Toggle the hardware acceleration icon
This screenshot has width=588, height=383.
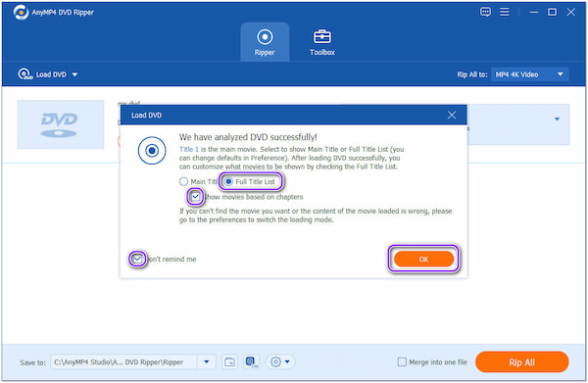coord(251,362)
